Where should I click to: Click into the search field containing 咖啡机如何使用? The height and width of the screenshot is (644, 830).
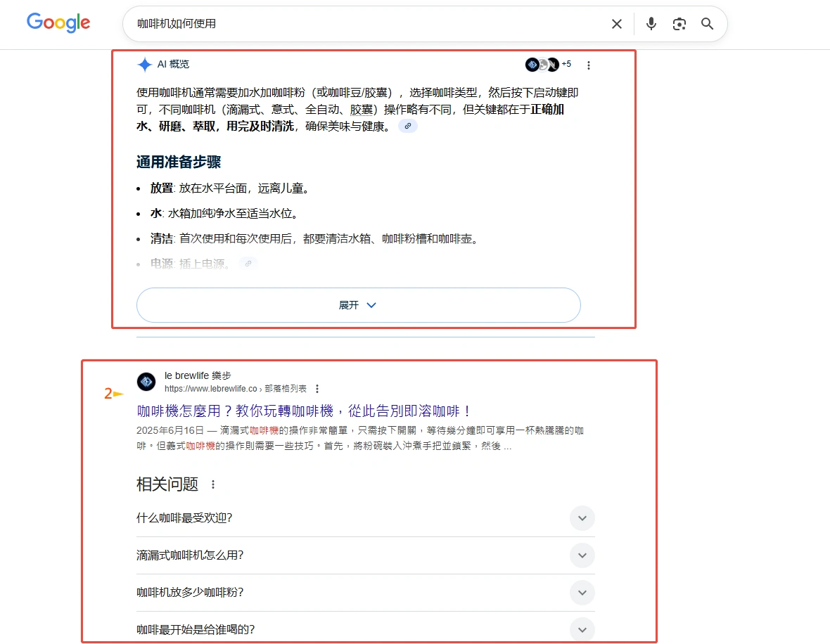[352, 24]
